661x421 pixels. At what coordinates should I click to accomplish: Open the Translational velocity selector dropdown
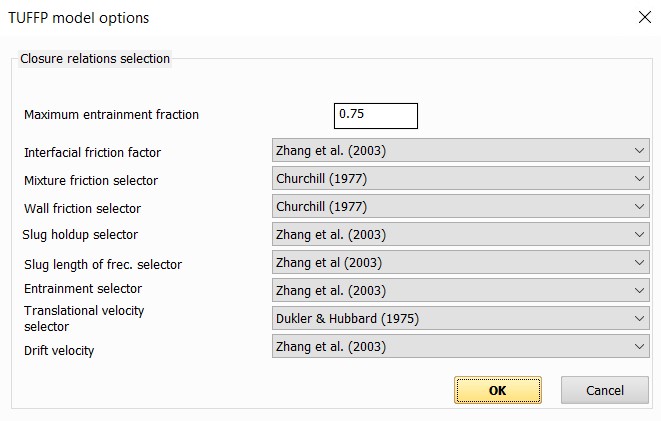[460, 319]
